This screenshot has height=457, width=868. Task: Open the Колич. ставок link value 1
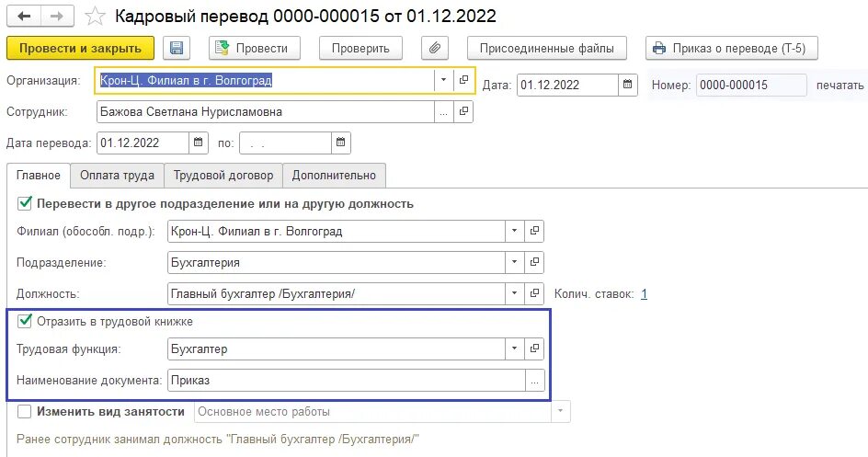644,294
